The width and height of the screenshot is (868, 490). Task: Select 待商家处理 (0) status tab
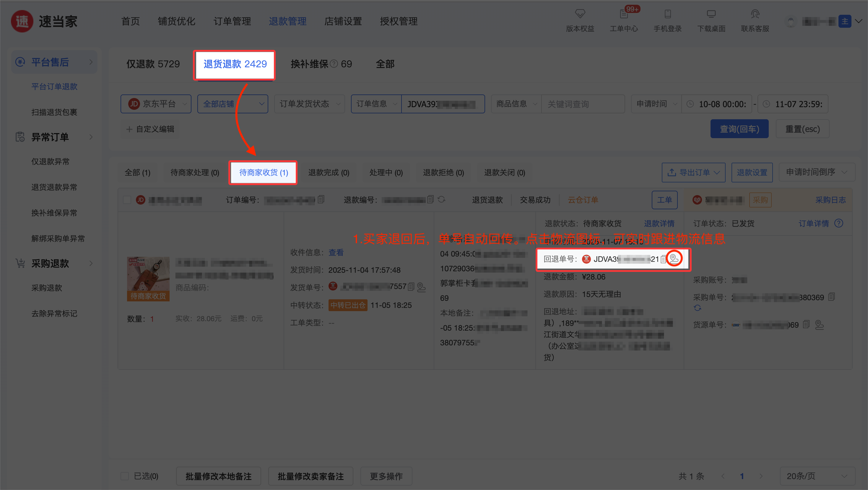195,172
